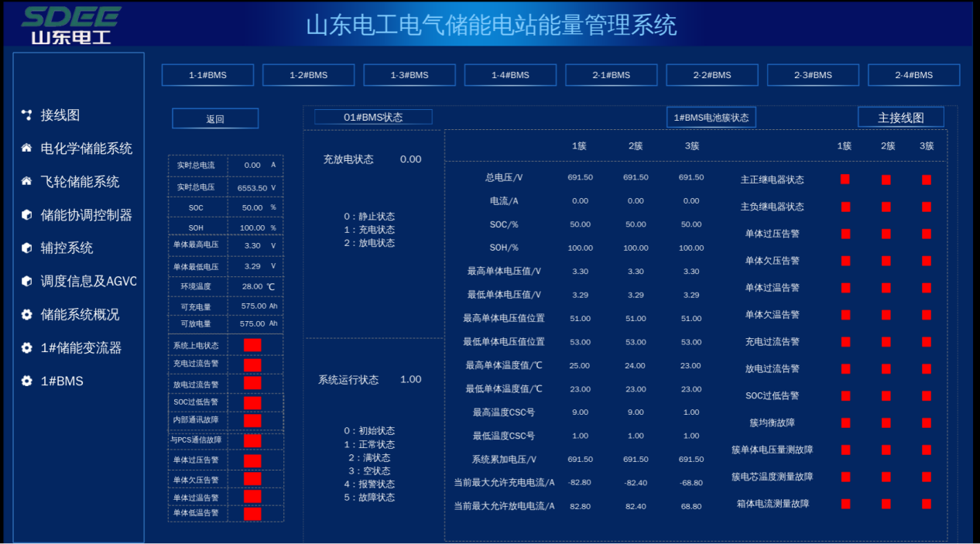Click the 1#BMS电池簇状态 button
The image size is (980, 544).
pyautogui.click(x=711, y=118)
